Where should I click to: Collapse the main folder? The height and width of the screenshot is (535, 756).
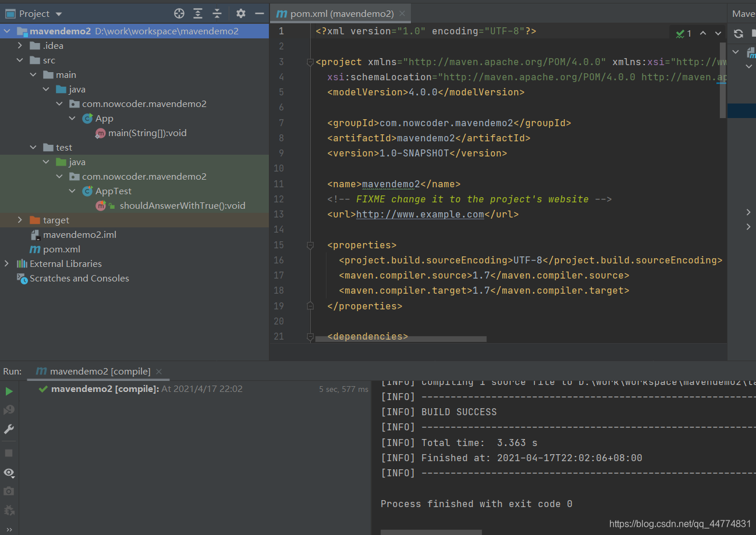33,74
